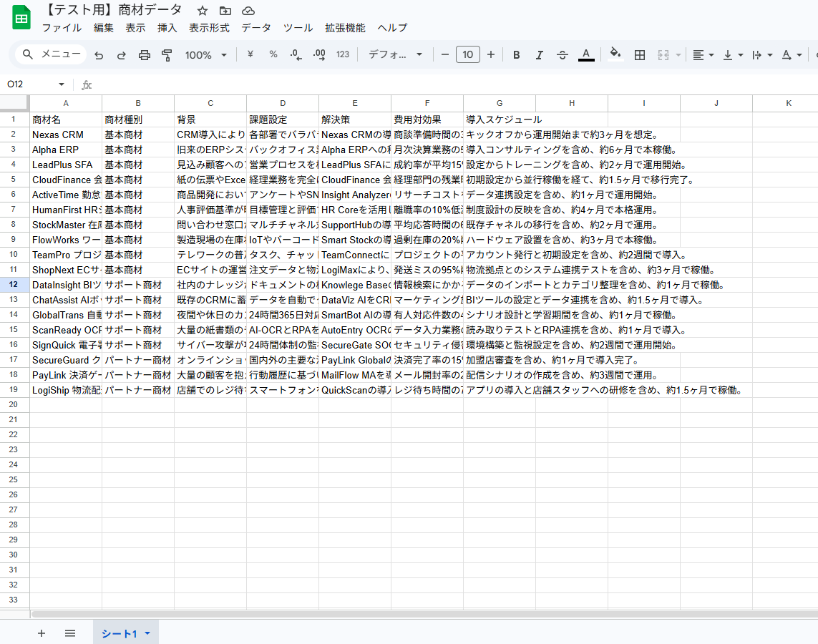818x644 pixels.
Task: Increase font size with plus button
Action: pyautogui.click(x=491, y=54)
